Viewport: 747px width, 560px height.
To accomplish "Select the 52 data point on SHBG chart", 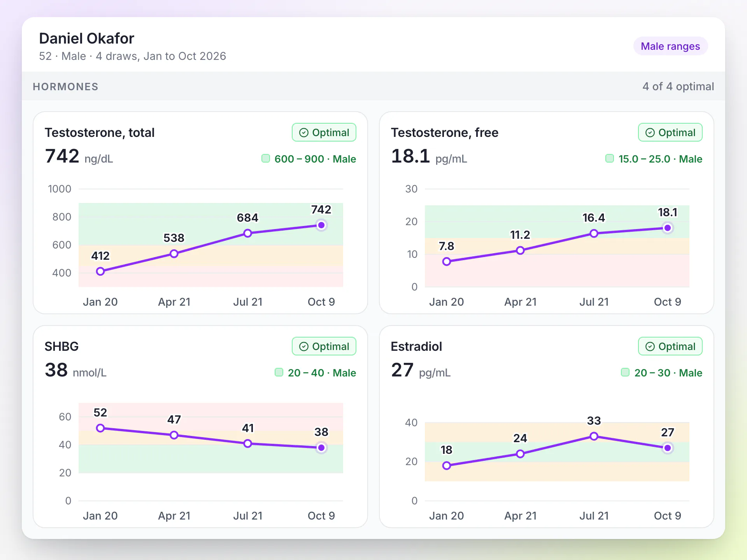I will click(100, 428).
